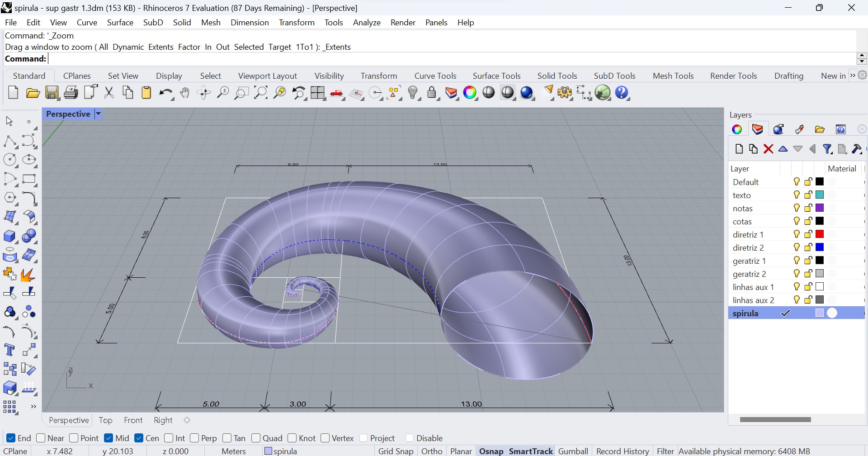Toggle Gumball in status bar

coord(573,451)
